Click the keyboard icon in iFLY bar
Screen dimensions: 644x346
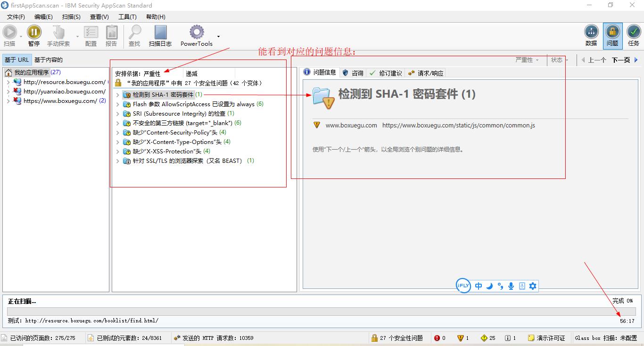pyautogui.click(x=522, y=286)
